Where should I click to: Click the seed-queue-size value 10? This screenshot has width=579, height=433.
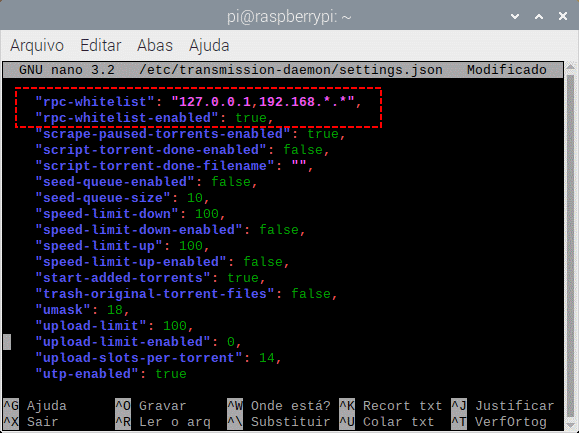(x=195, y=198)
